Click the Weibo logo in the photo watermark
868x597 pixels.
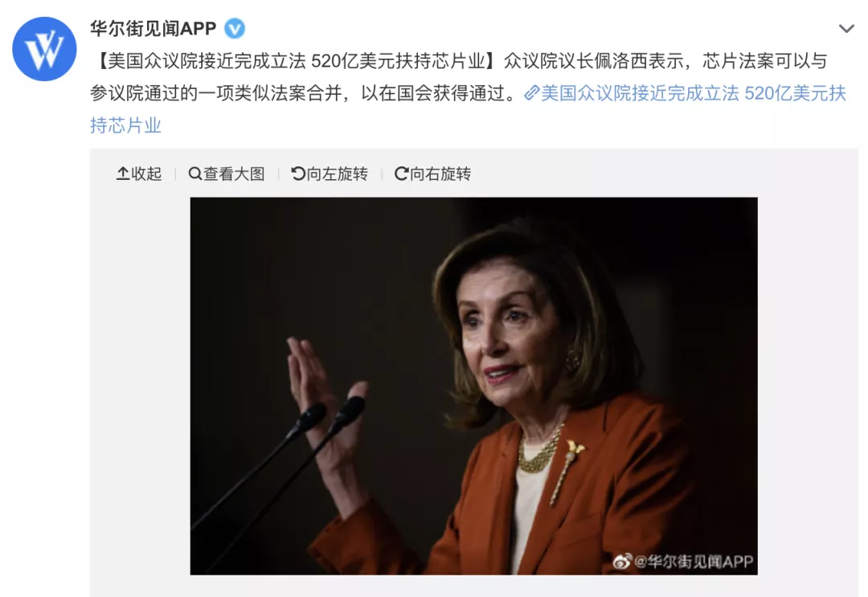(x=622, y=561)
